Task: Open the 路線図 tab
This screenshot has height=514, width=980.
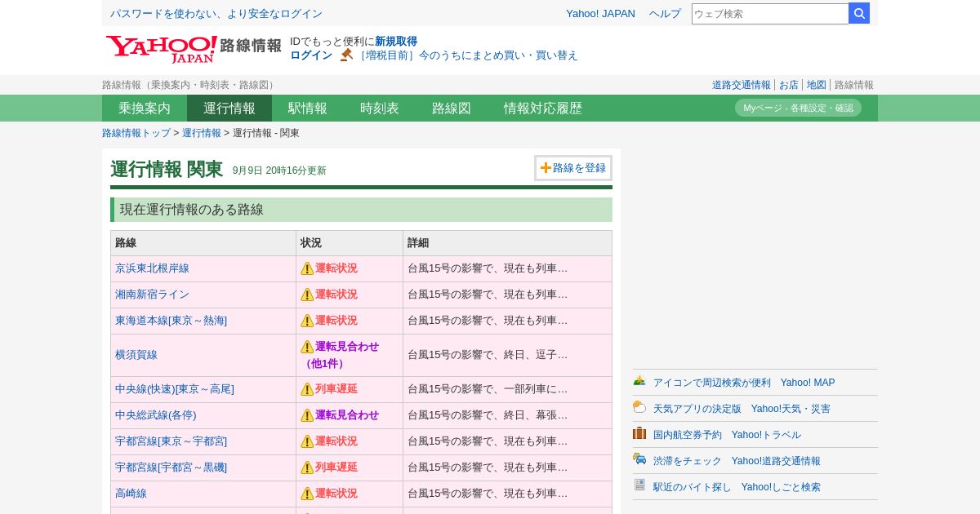Action: tap(452, 108)
